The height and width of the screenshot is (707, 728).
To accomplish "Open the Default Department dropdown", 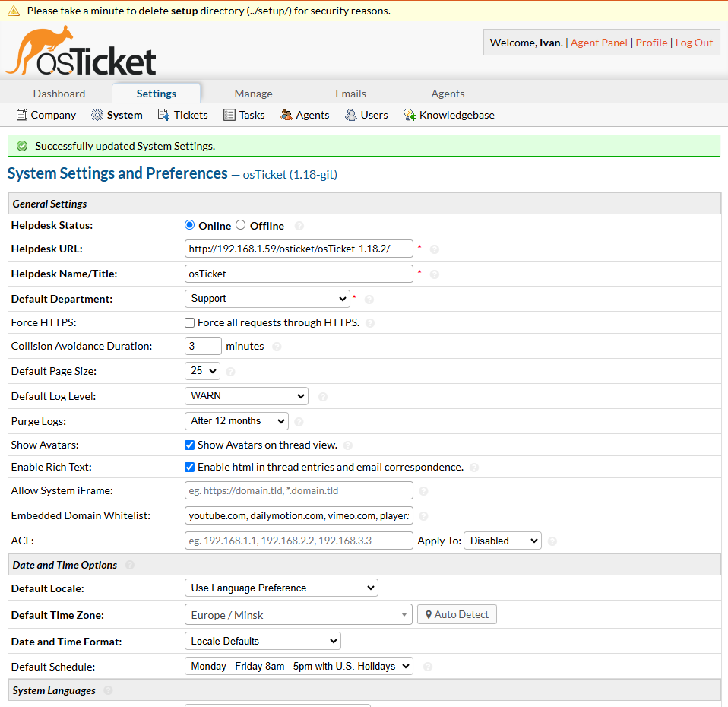I will 267,299.
